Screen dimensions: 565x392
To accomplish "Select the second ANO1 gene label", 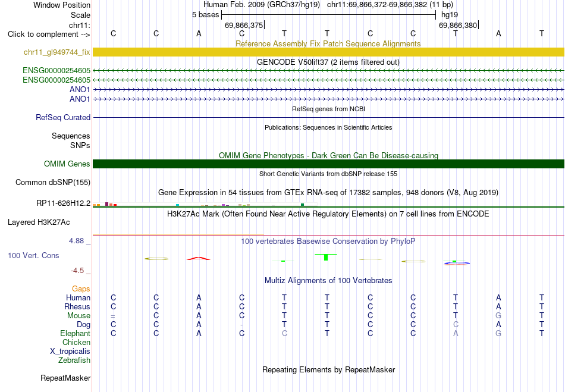I will click(x=80, y=99).
